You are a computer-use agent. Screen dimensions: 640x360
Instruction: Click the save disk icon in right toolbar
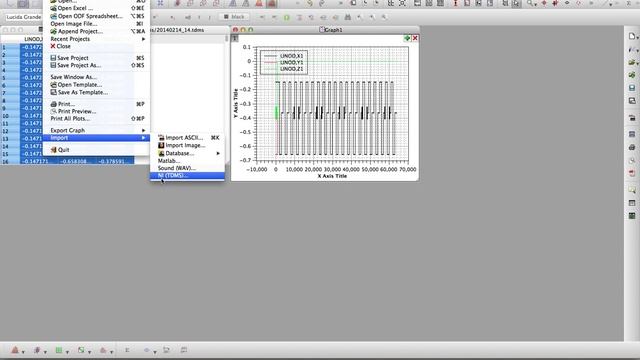[x=632, y=88]
